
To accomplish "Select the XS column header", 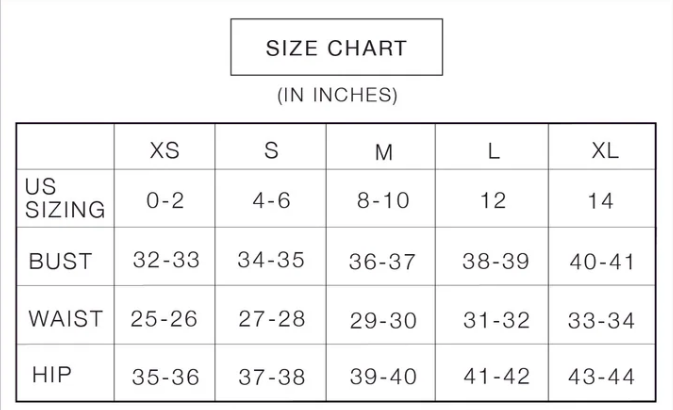I will (x=165, y=150).
